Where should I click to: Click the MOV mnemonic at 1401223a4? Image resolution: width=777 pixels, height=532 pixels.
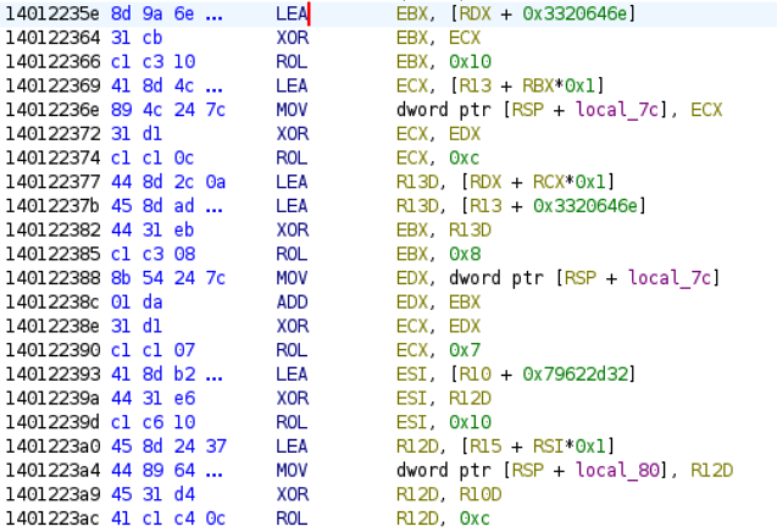coord(292,470)
